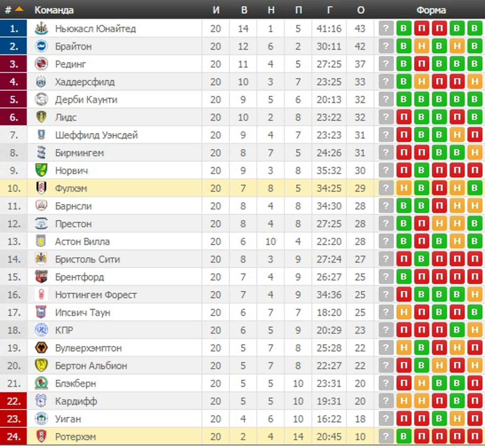Sort by the В wins column header
Screen dimensions: 485x448
[x=244, y=10]
